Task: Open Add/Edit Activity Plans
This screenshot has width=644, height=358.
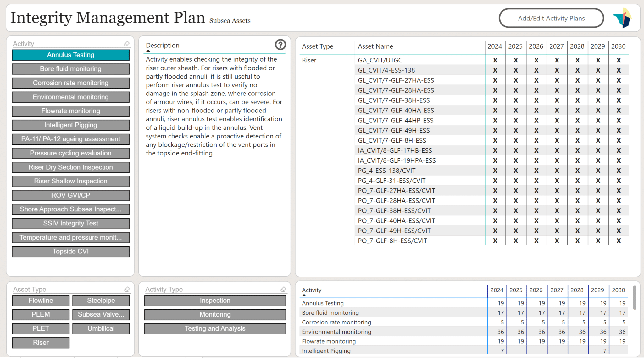Action: [x=551, y=18]
